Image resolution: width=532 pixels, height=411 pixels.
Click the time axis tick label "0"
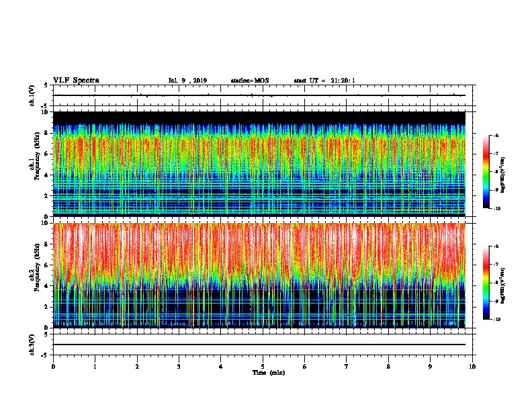point(53,366)
